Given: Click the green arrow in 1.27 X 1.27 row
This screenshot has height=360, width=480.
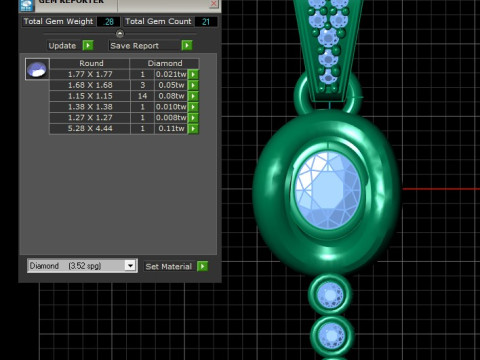Looking at the screenshot, I should pyautogui.click(x=193, y=118).
